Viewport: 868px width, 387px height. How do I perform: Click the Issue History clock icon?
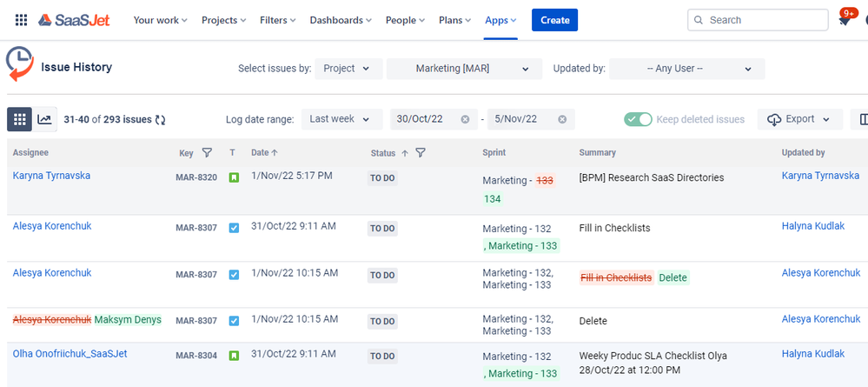[x=19, y=63]
